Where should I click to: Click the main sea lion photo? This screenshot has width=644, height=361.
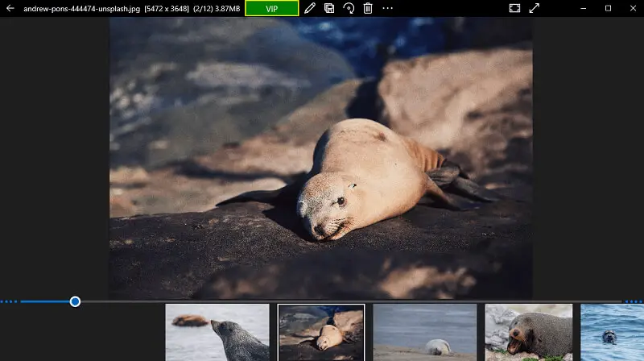click(320, 158)
